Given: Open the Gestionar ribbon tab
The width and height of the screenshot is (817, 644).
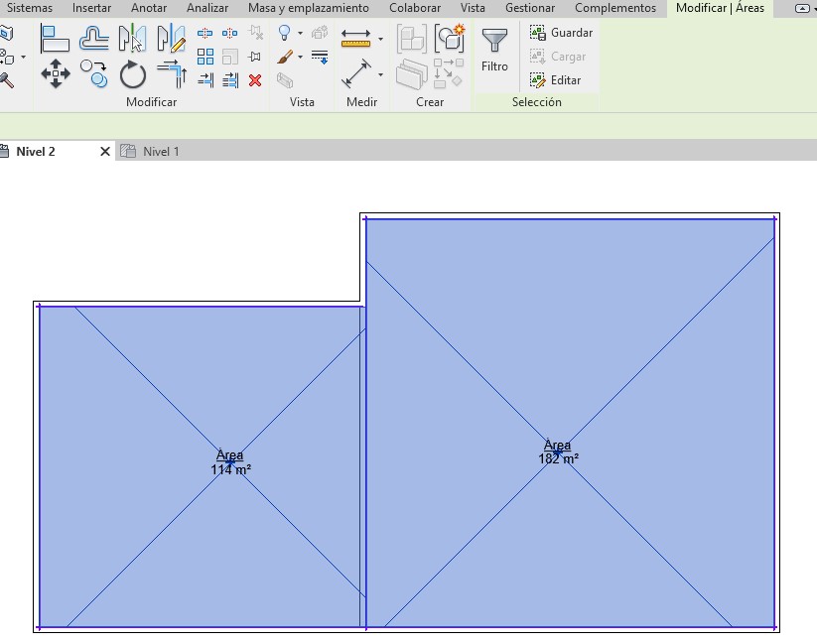Looking at the screenshot, I should [529, 8].
